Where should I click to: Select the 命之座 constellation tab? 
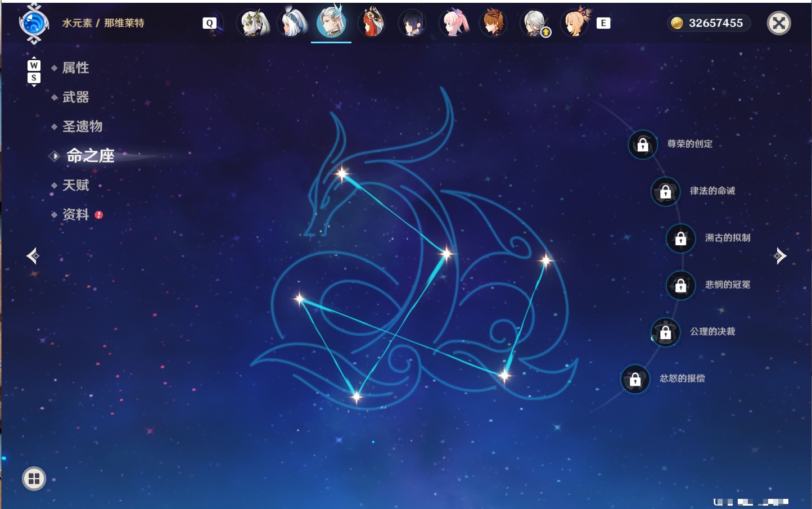[91, 156]
